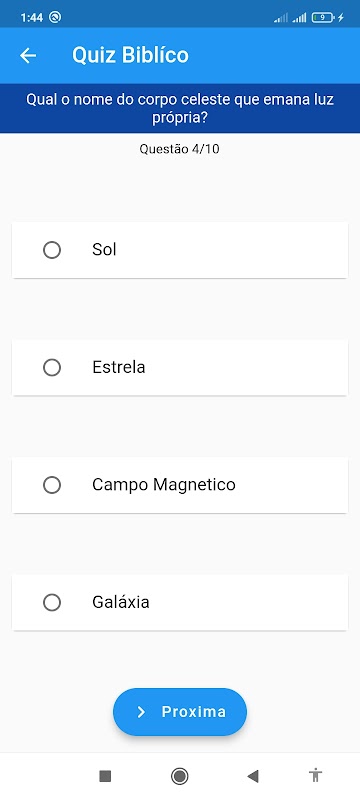Screen dimensions: 360x800
Task: Click the Sol answer text
Action: [105, 249]
